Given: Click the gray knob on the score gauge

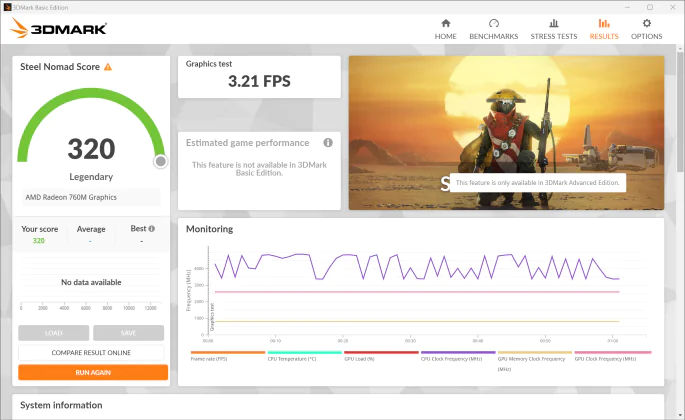Looking at the screenshot, I should 160,162.
